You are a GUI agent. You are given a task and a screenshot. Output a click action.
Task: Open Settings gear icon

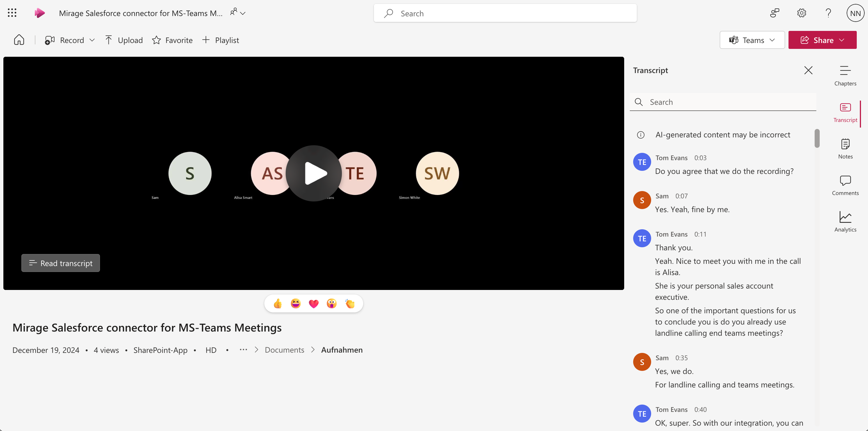coord(802,13)
